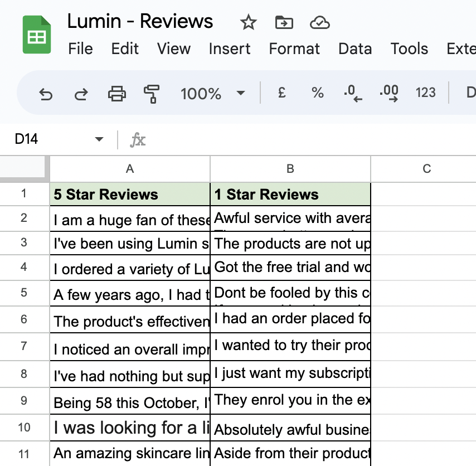
Task: Select column B header
Action: point(290,168)
